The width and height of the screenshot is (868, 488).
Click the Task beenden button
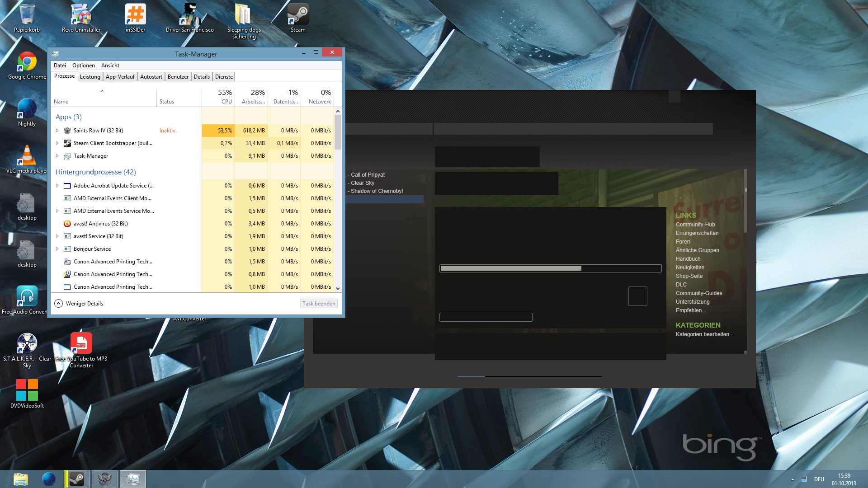(319, 304)
